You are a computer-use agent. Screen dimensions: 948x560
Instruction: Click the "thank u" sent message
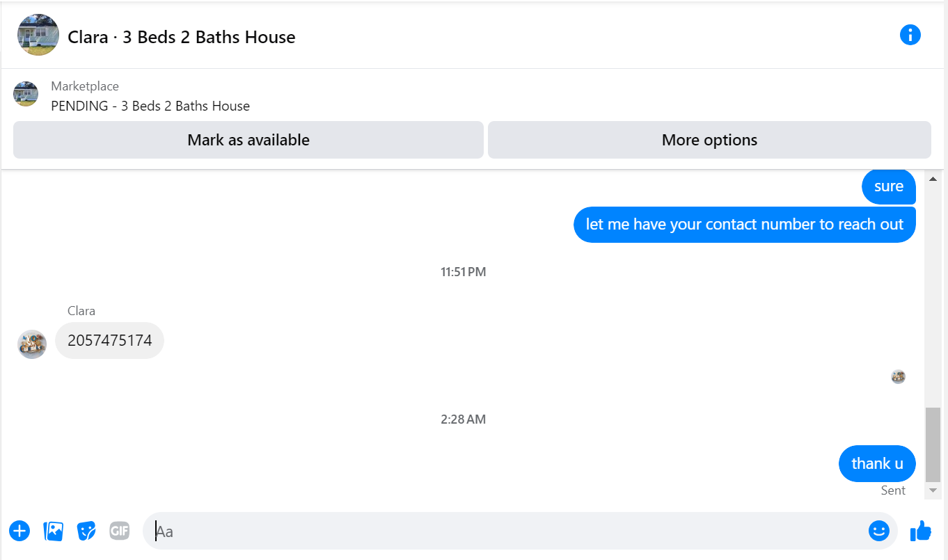tap(877, 463)
